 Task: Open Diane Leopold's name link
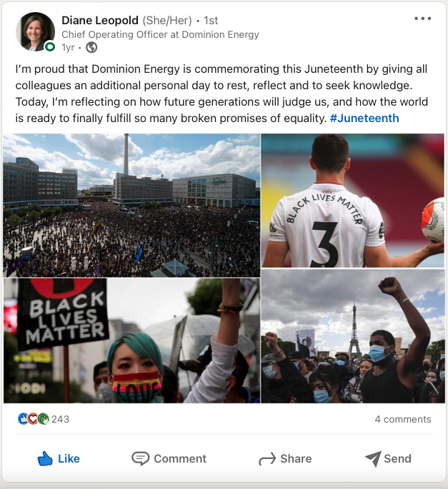[100, 21]
